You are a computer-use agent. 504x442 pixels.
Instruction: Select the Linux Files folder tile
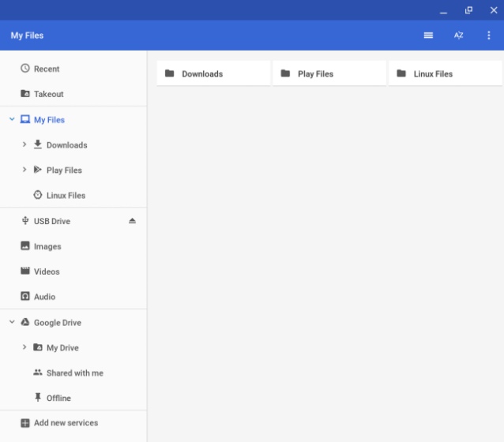(x=446, y=73)
